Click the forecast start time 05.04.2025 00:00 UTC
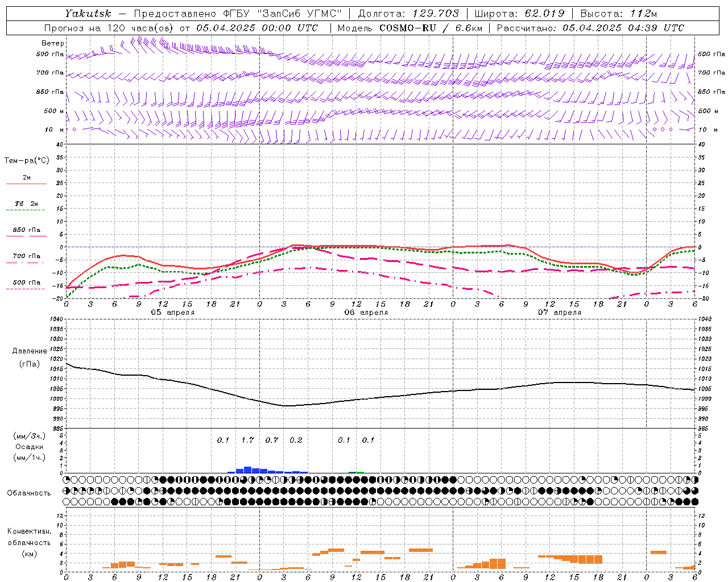 pos(257,28)
